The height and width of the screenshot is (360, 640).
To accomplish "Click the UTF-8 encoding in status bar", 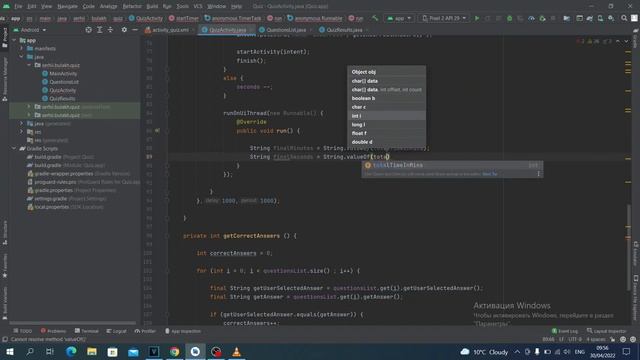I will click(x=575, y=339).
